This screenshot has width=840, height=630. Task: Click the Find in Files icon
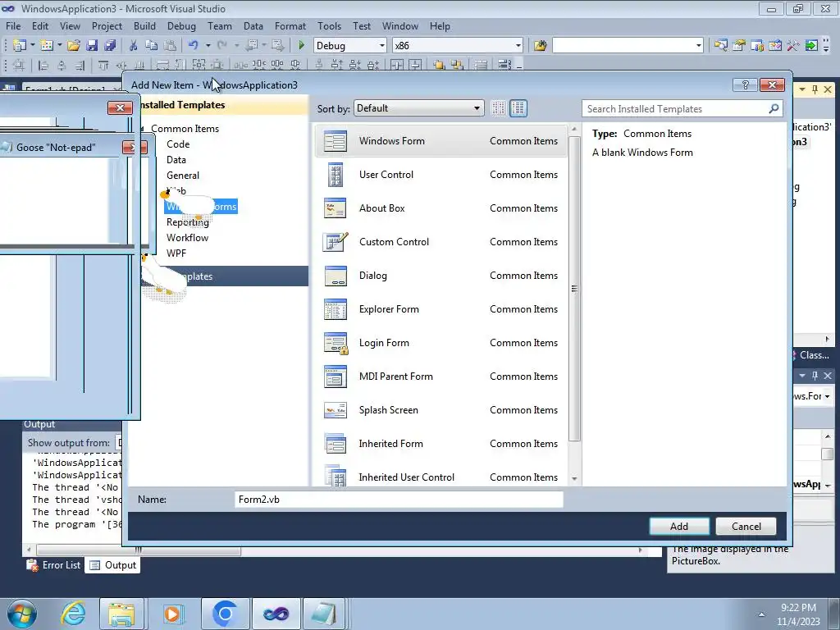[540, 46]
